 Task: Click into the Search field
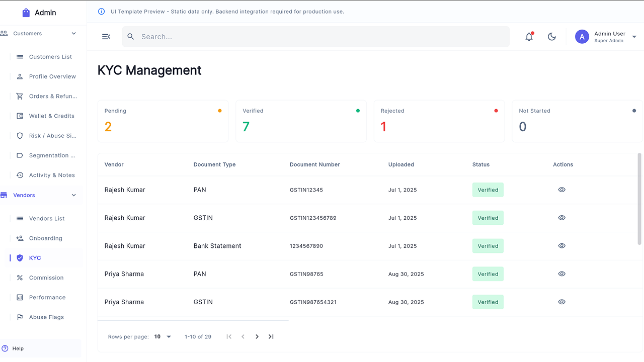[x=316, y=37]
